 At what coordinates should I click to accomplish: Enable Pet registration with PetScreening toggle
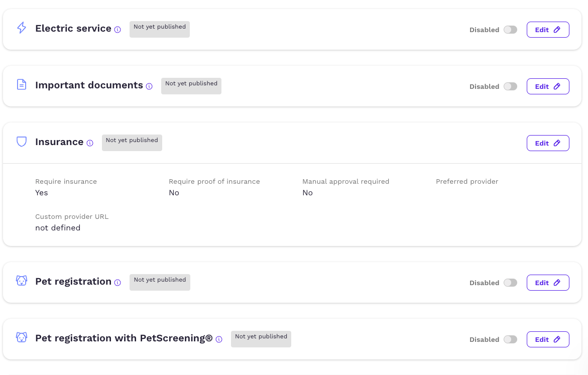coord(510,339)
